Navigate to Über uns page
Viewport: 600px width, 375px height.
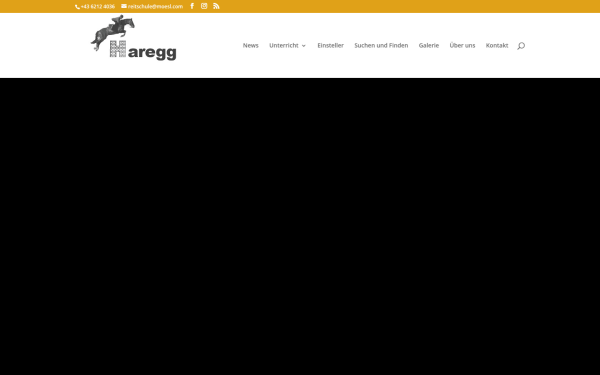point(462,45)
